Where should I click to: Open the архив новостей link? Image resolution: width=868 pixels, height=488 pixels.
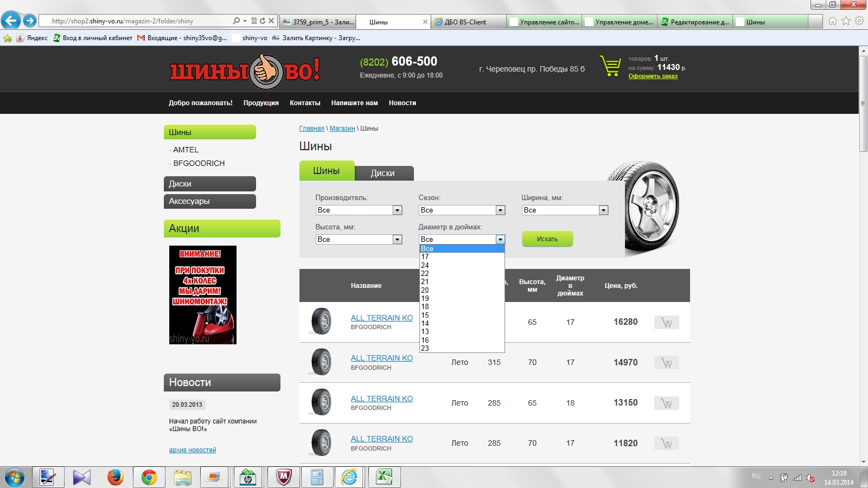[193, 450]
